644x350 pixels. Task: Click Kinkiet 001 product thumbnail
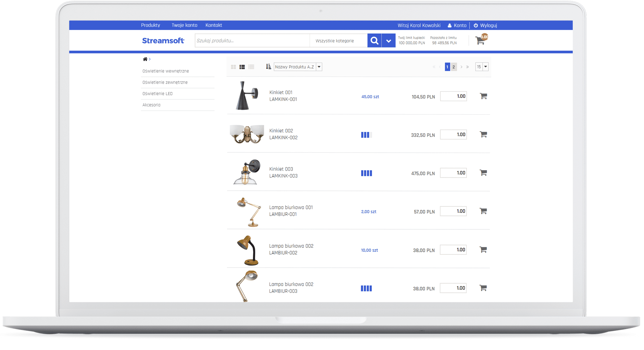tap(247, 96)
